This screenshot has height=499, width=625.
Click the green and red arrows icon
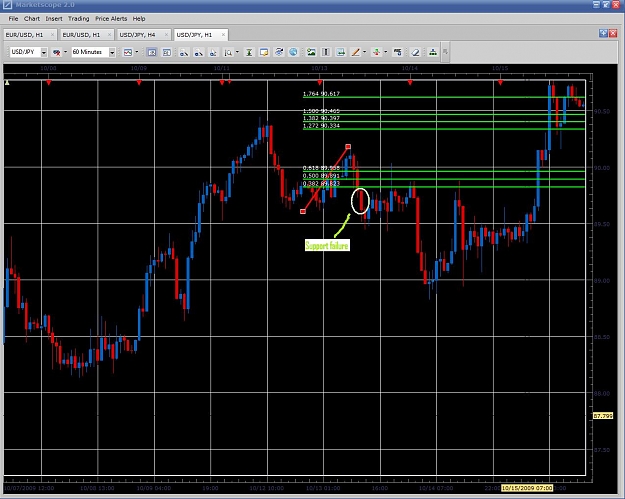point(376,52)
